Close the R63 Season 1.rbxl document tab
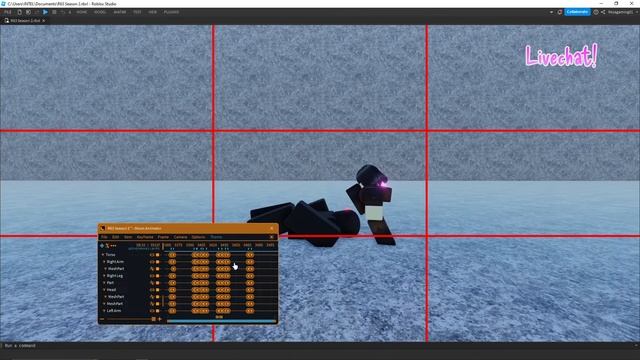This screenshot has height=360, width=640. tap(44, 20)
